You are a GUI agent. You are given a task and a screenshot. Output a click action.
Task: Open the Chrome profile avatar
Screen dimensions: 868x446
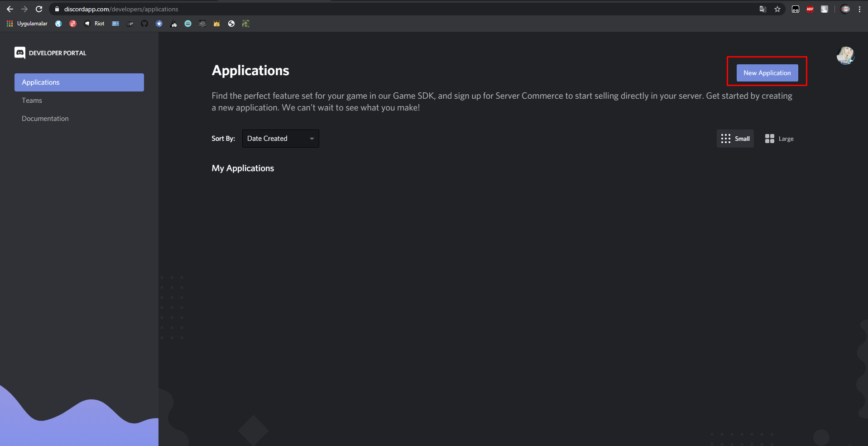(x=845, y=9)
